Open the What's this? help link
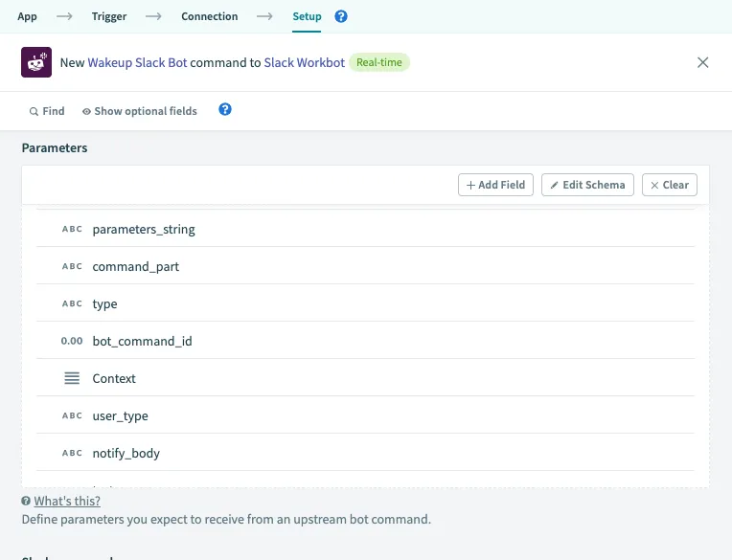732x560 pixels. pyautogui.click(x=67, y=502)
